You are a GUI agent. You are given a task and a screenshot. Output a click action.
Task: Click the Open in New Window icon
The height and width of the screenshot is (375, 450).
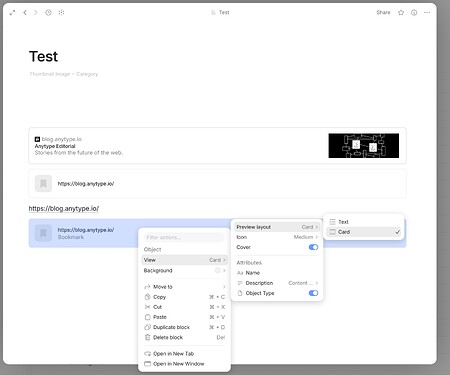147,364
